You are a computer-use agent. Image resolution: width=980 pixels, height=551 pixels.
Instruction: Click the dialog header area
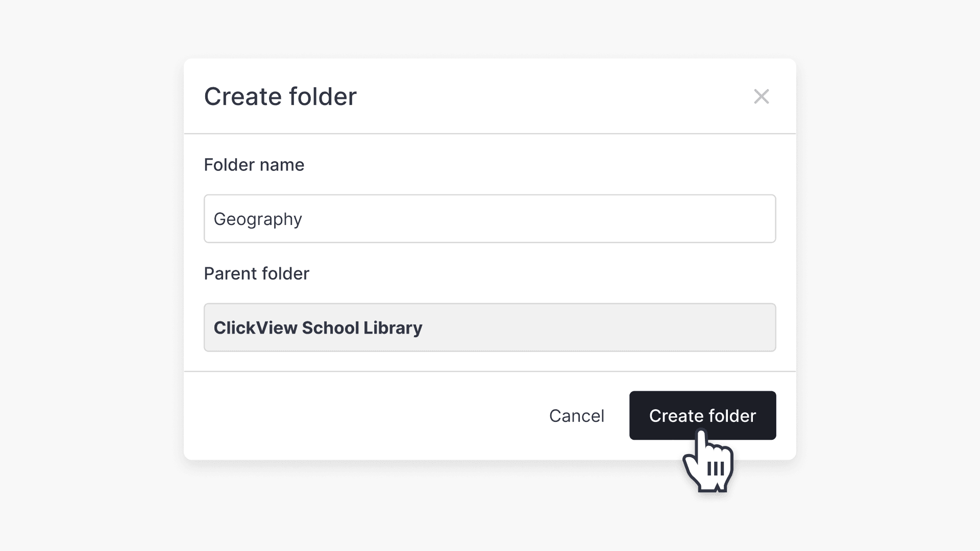(459, 96)
